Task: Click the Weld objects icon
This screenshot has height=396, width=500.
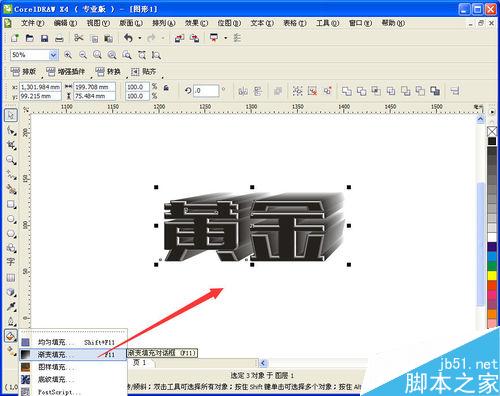Action: click(x=347, y=91)
